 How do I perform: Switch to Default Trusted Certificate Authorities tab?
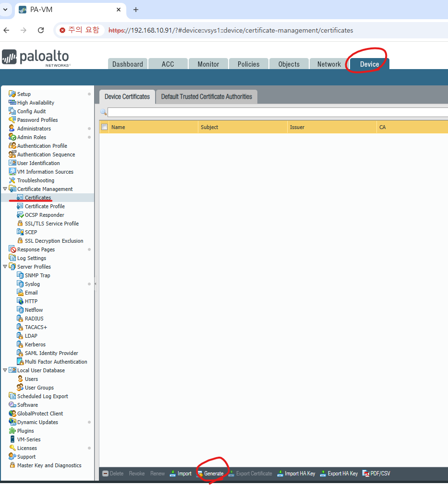click(x=206, y=96)
